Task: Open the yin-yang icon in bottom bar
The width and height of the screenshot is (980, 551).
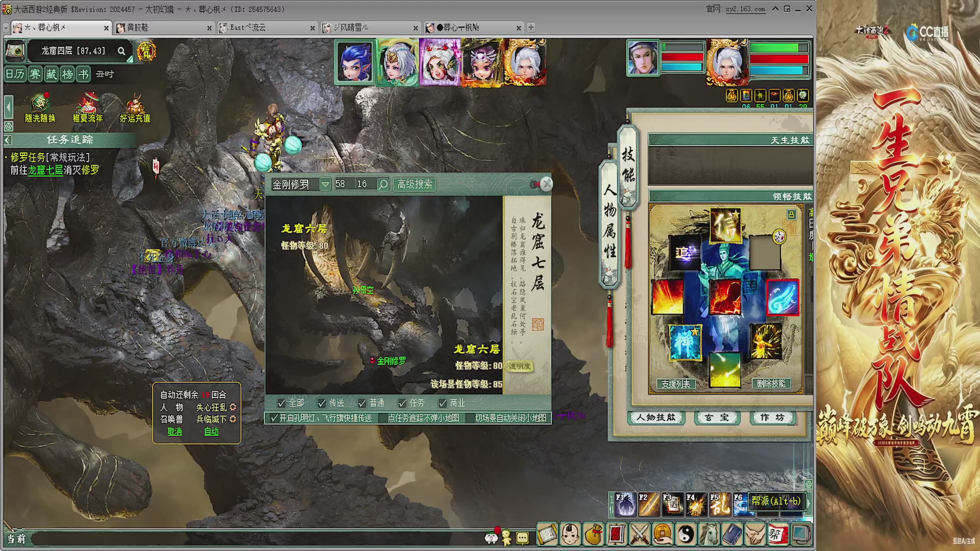Action: click(685, 535)
